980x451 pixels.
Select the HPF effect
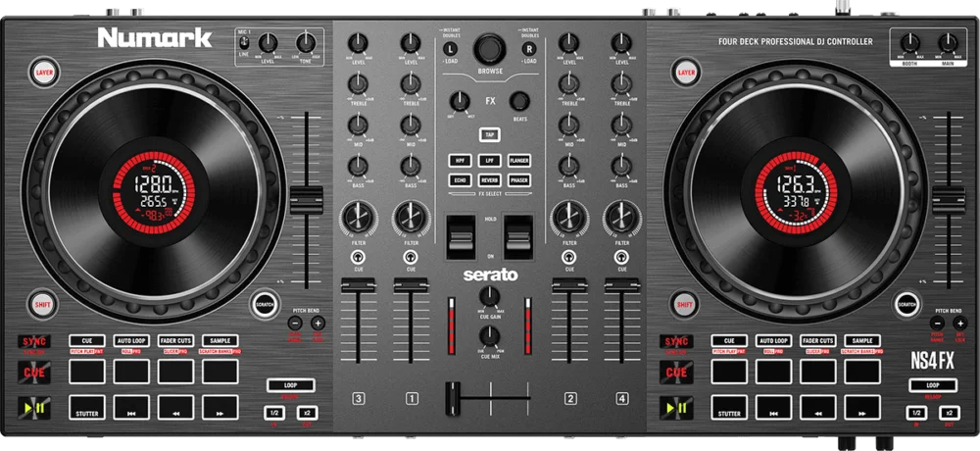click(x=460, y=161)
